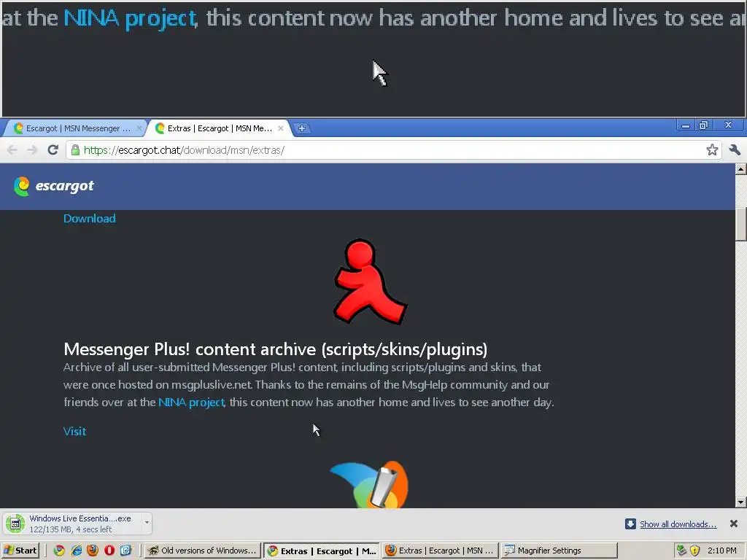Minimize the Chrome window
The image size is (747, 560).
point(686,125)
